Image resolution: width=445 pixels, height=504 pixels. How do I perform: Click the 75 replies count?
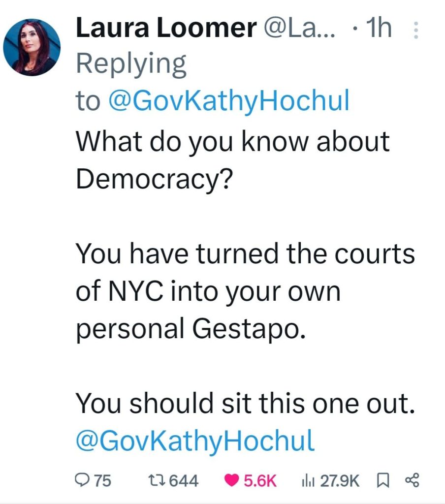point(102,480)
